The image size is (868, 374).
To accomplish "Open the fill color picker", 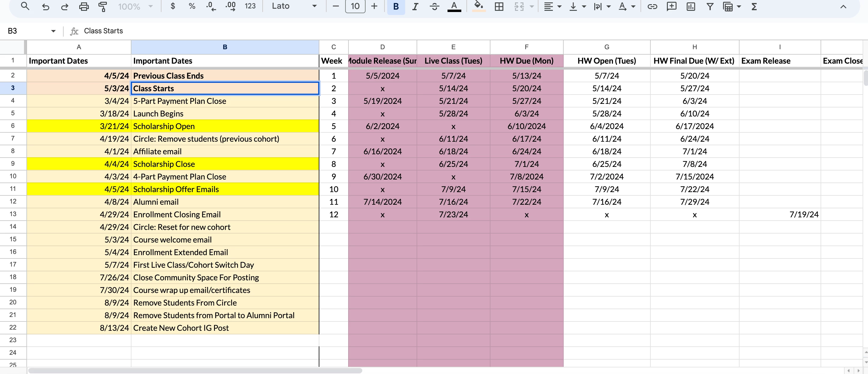I will click(x=478, y=6).
